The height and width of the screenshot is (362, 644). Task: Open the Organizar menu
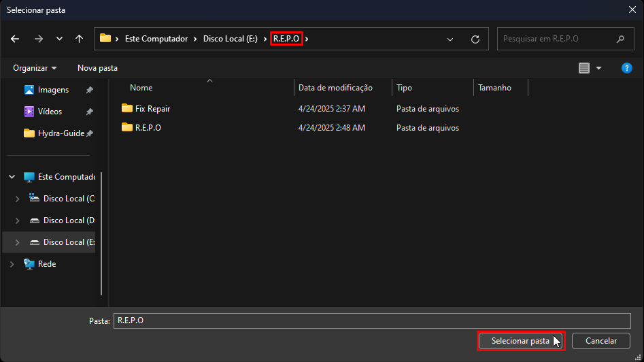pyautogui.click(x=35, y=68)
